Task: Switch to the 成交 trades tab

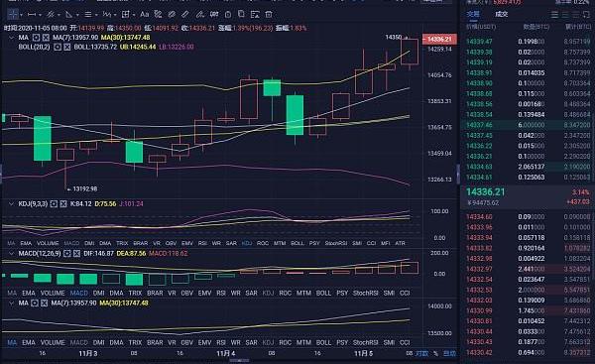Action: 501,15
